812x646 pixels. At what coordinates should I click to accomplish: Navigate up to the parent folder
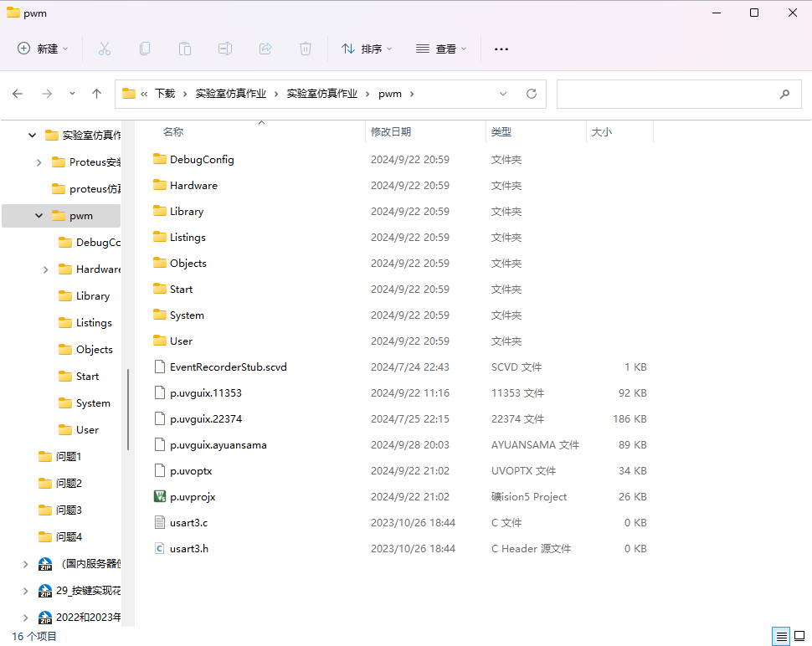pyautogui.click(x=96, y=94)
